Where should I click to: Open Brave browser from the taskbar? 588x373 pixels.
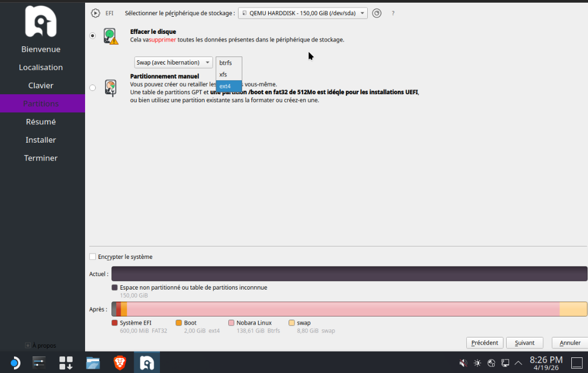[x=120, y=363]
